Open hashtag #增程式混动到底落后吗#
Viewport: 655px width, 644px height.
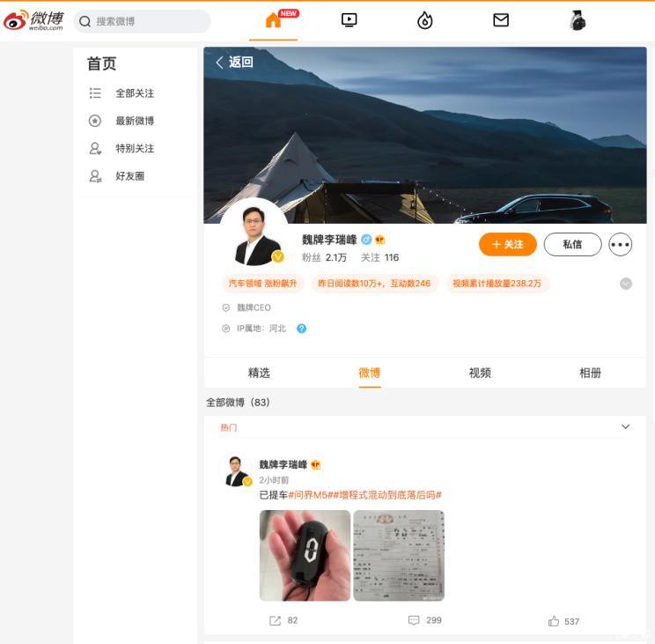pyautogui.click(x=387, y=495)
